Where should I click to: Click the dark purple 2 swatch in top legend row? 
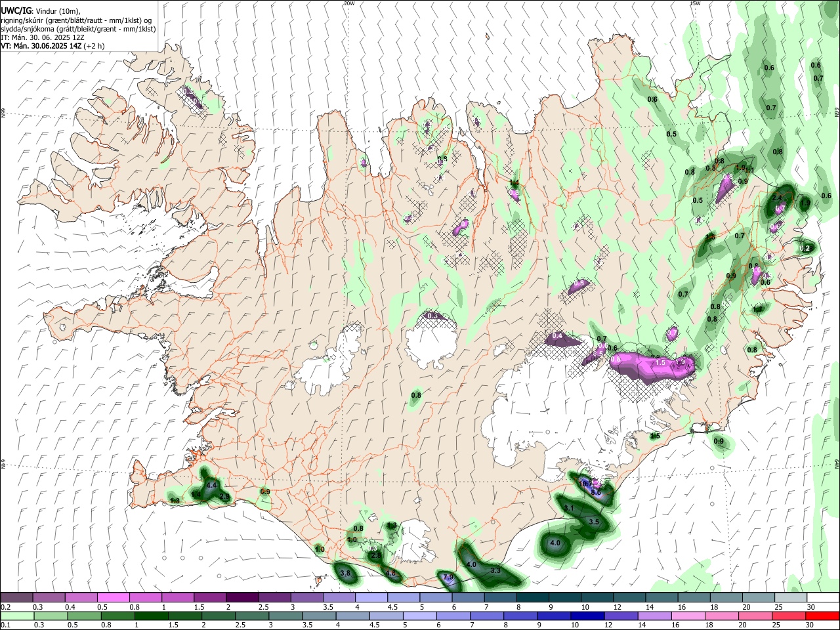241,597
